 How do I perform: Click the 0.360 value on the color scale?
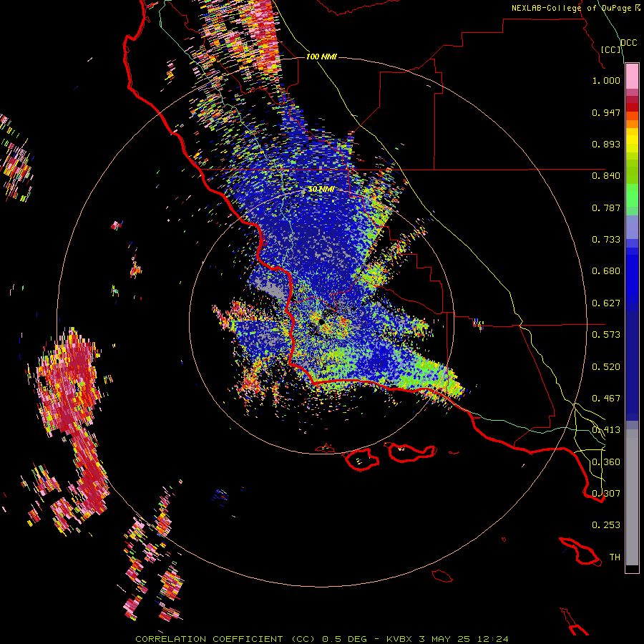[x=606, y=462]
